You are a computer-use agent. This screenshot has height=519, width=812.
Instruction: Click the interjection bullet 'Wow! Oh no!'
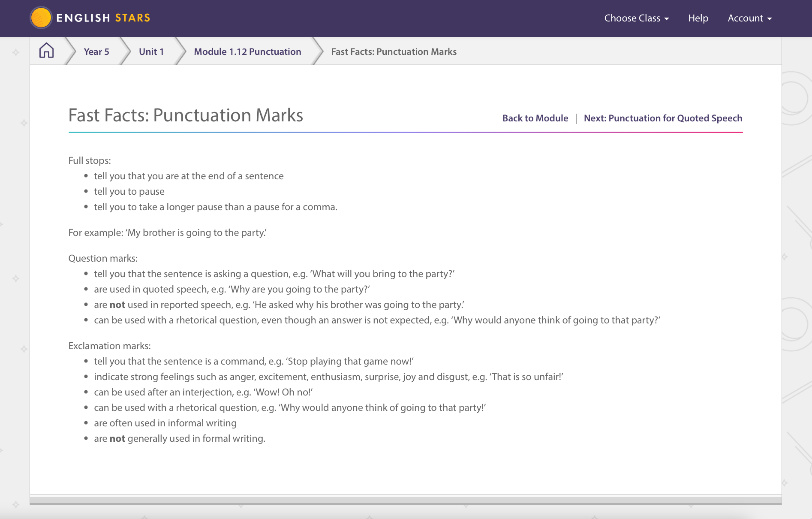[x=204, y=392]
